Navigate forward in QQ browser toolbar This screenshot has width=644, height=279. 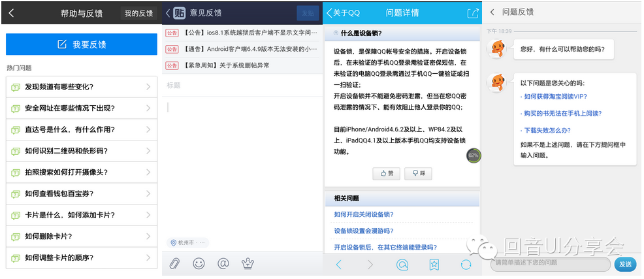tap(370, 265)
